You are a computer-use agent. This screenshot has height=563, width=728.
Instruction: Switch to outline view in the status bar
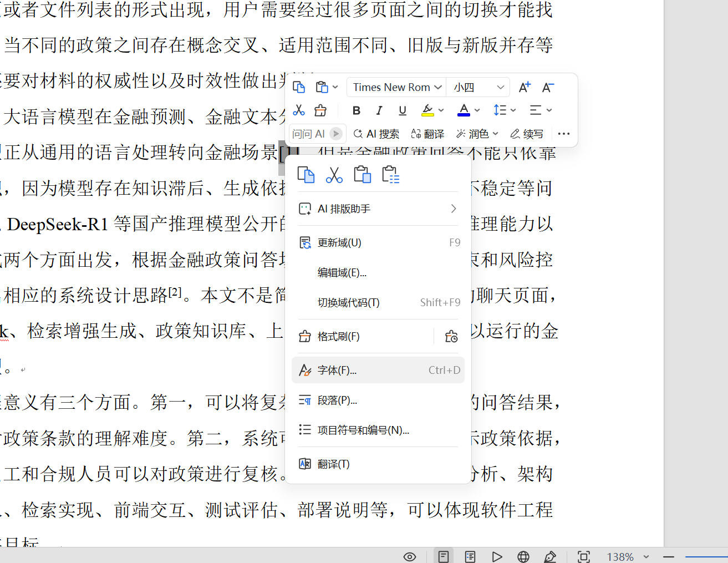pyautogui.click(x=470, y=556)
